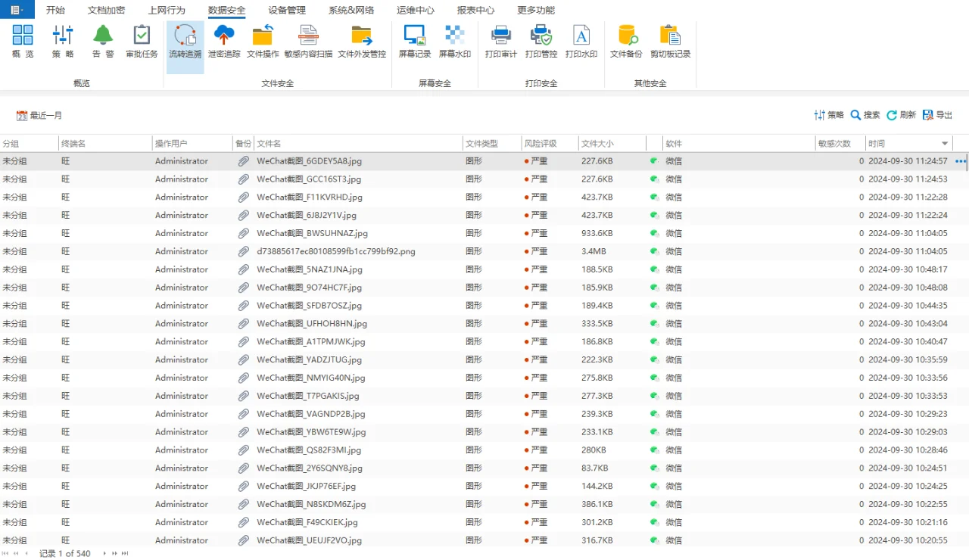969x560 pixels.
Task: Select file name WeChat截图_5NAZ1JNA.jpg
Action: [310, 269]
